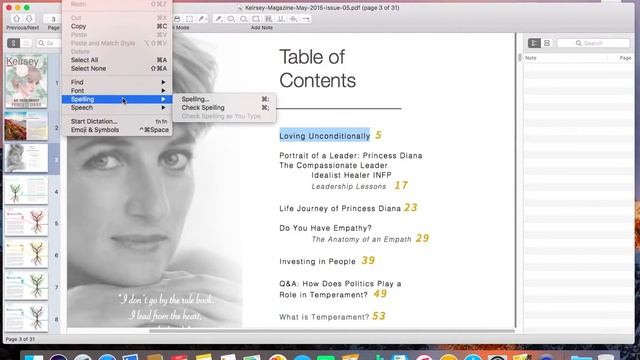The width and height of the screenshot is (640, 360).
Task: Choose Start Dictation… menu item
Action: [x=117, y=121]
